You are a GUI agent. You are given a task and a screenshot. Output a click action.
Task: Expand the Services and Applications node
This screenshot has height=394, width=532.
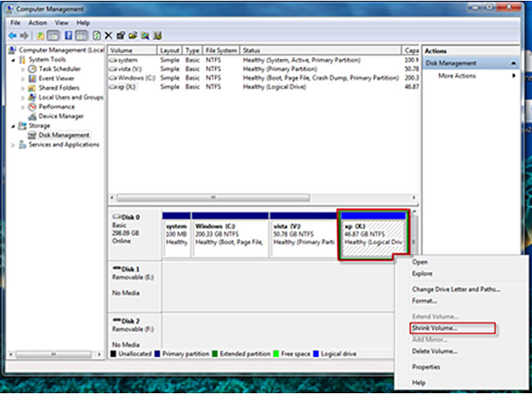coord(13,145)
